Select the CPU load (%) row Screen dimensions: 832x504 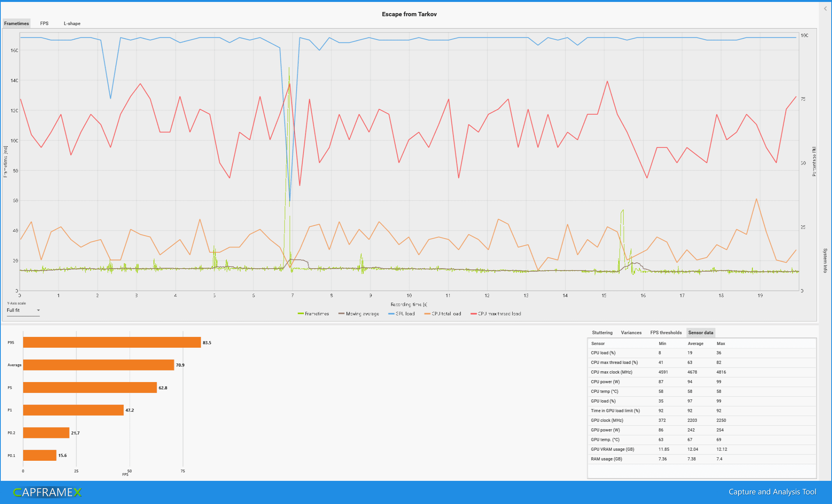click(x=702, y=353)
